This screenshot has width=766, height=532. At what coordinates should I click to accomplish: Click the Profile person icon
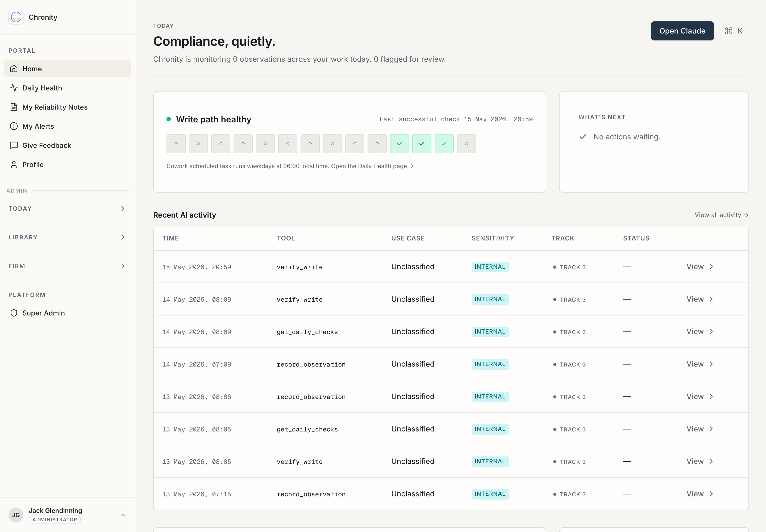click(x=14, y=164)
